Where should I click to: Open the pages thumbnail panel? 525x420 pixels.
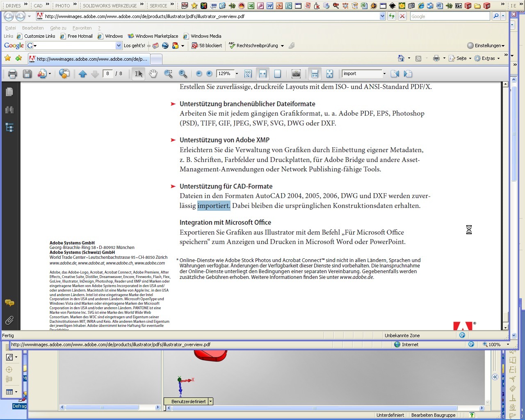9,92
